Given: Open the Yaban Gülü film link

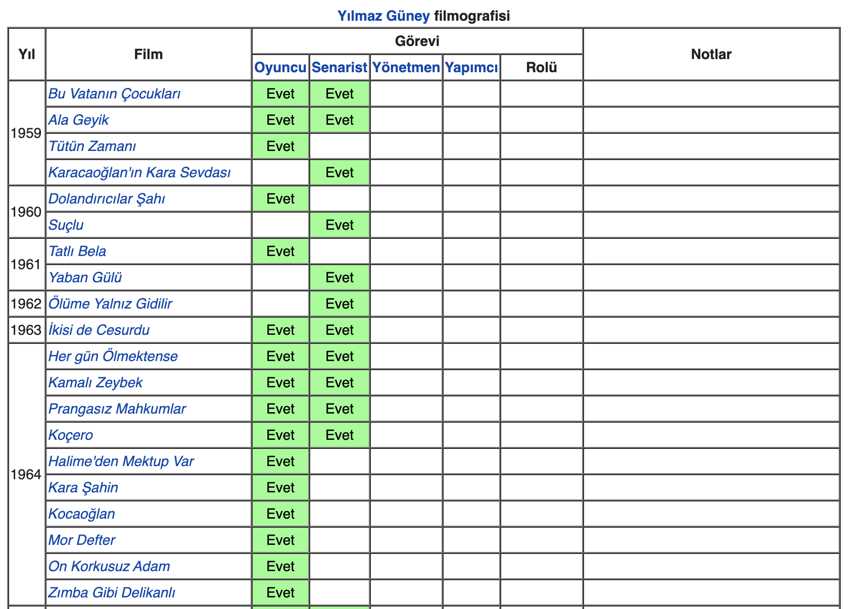Looking at the screenshot, I should pos(85,278).
